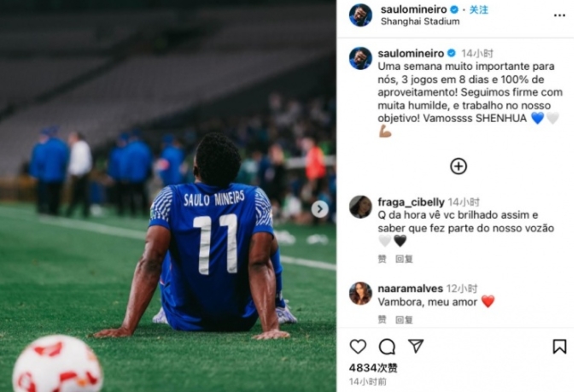
Task: Follow saulomineiro via 关注 button
Action: (478, 10)
